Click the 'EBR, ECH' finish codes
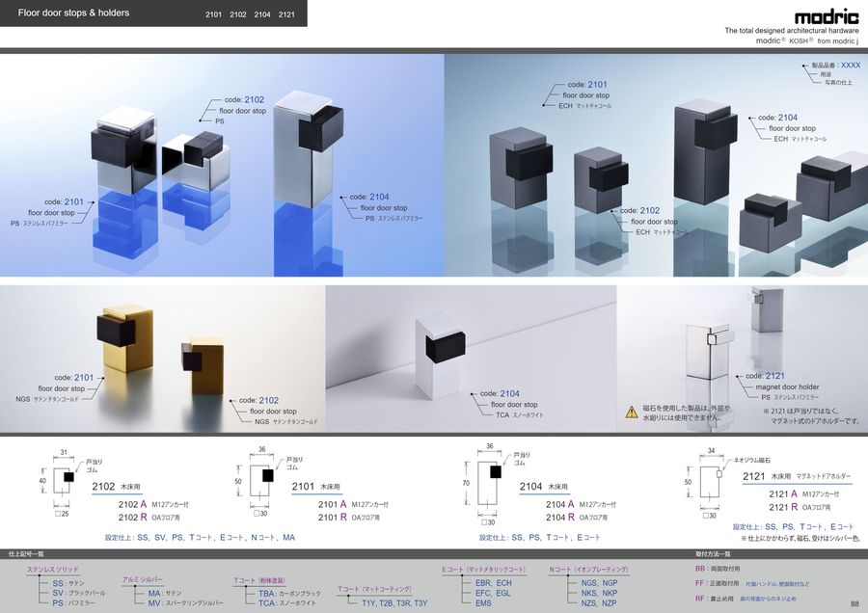The width and height of the screenshot is (868, 613). [494, 583]
